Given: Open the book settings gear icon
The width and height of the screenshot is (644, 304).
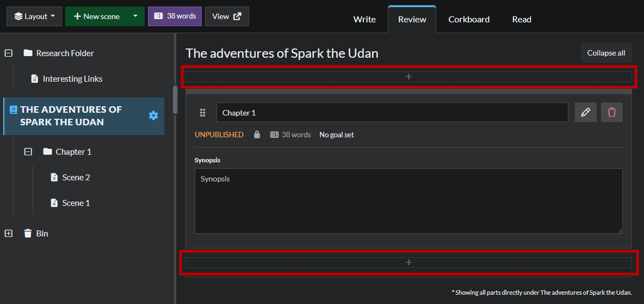Looking at the screenshot, I should pos(153,115).
